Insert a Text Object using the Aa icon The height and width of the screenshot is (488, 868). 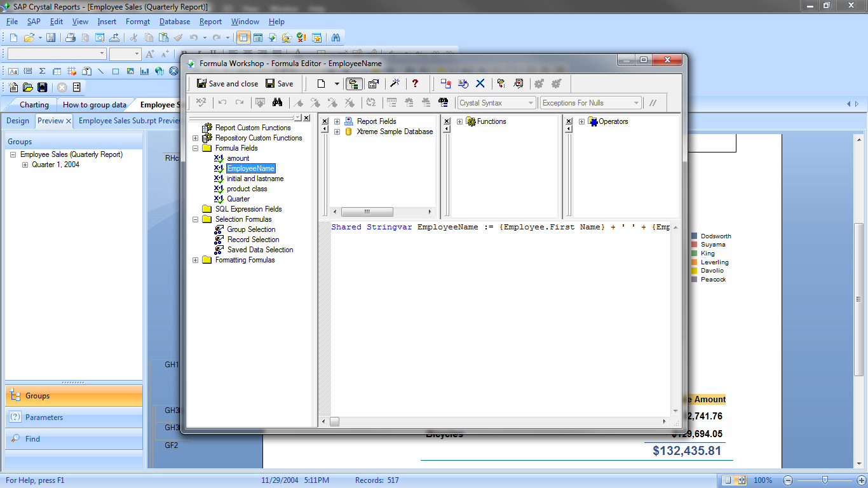[13, 71]
